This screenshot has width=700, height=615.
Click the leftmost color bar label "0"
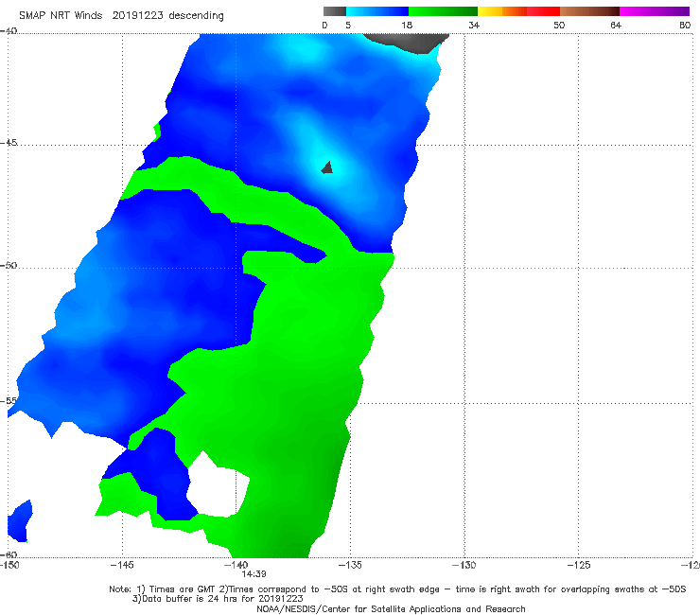325,26
